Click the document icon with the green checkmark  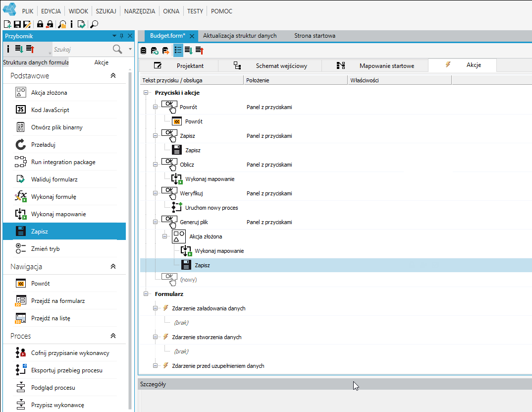(x=81, y=24)
